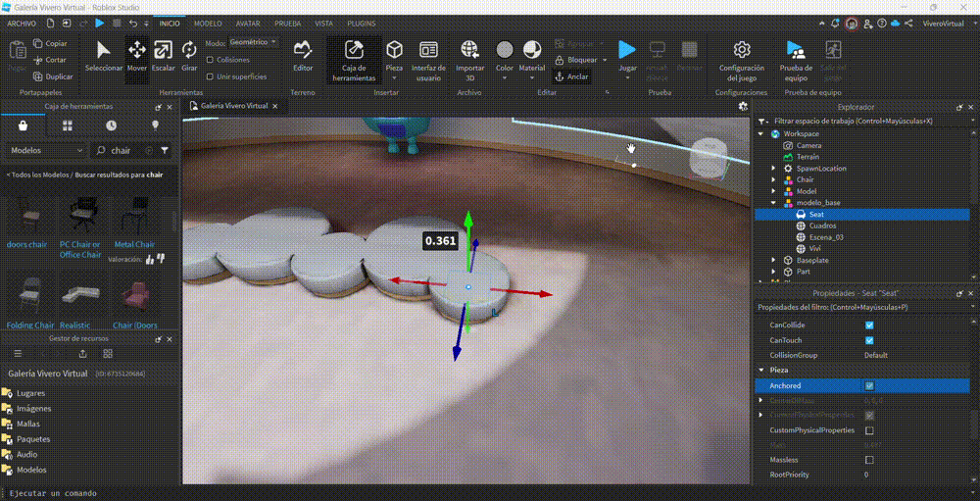This screenshot has height=501, width=980.
Task: Collapse the Workspace tree node
Action: [x=760, y=134]
